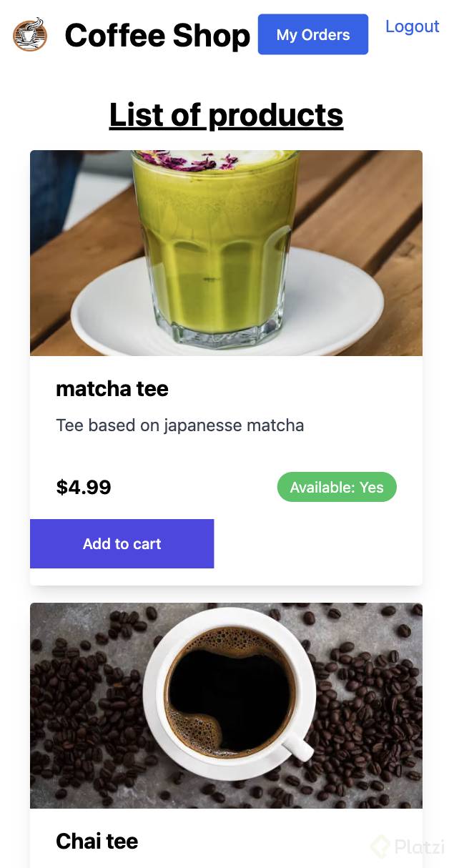The height and width of the screenshot is (868, 449).
Task: Log out using the Logout link
Action: 413,26
